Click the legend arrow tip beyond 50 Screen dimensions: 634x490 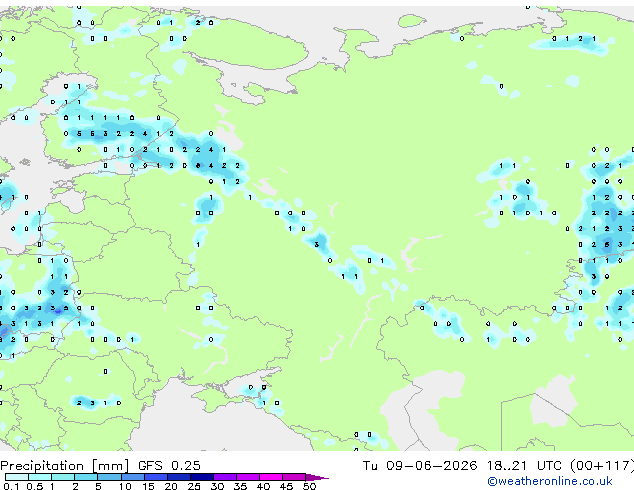[319, 477]
